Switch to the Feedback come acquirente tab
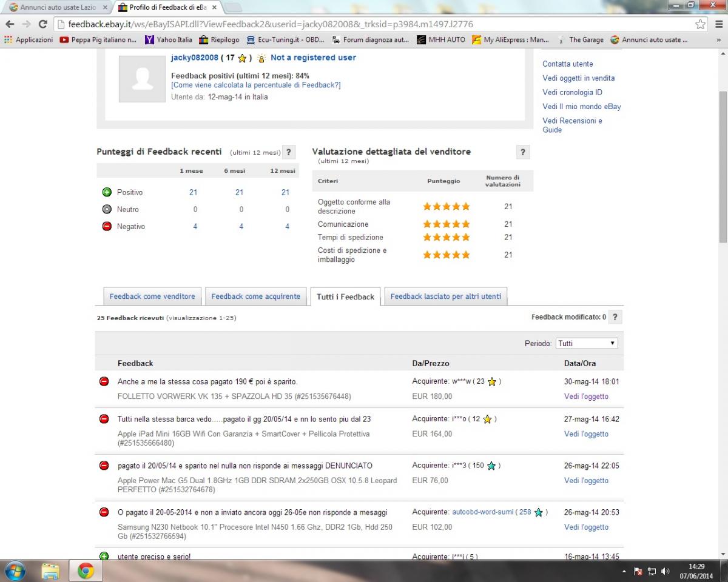The width and height of the screenshot is (728, 582). tap(255, 296)
